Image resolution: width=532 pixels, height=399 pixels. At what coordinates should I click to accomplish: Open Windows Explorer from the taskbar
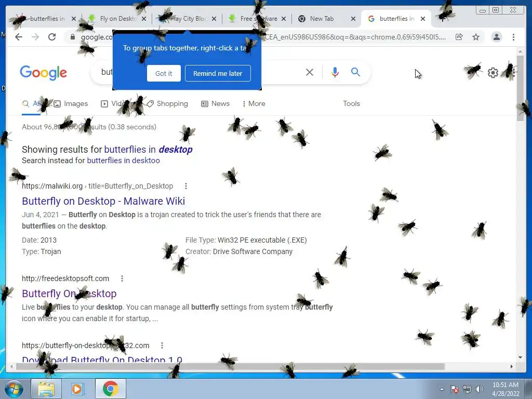pos(46,389)
